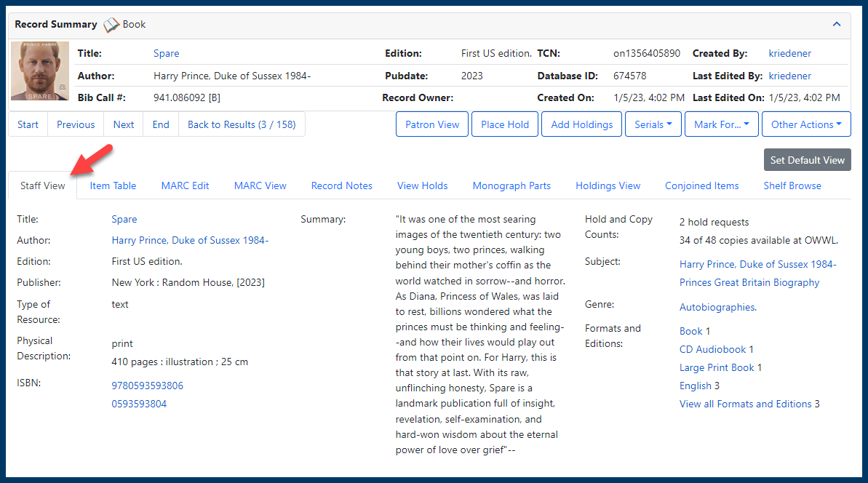This screenshot has height=483, width=868.
Task: Open the Record Notes tab
Action: pos(341,186)
